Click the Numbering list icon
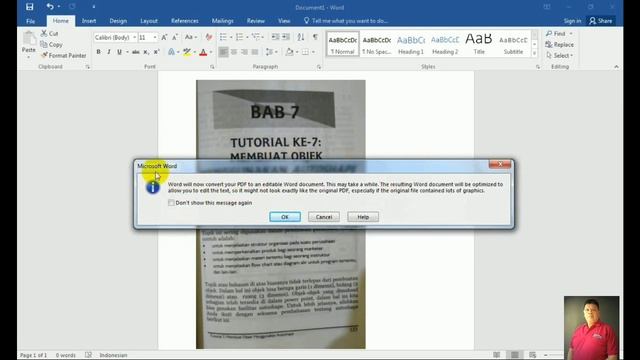 (240, 37)
